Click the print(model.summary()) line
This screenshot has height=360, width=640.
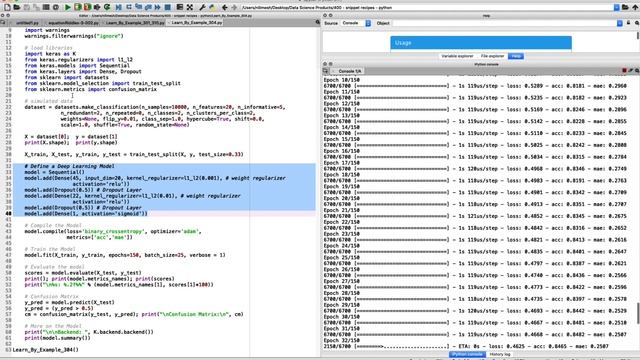click(x=57, y=338)
